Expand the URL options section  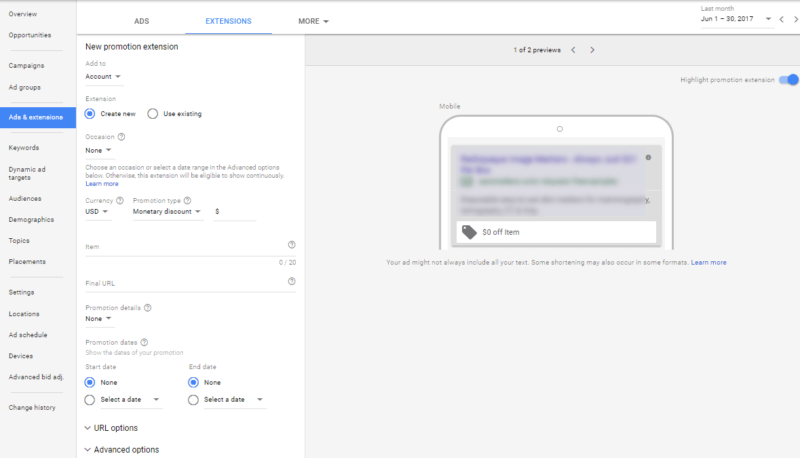click(x=108, y=428)
